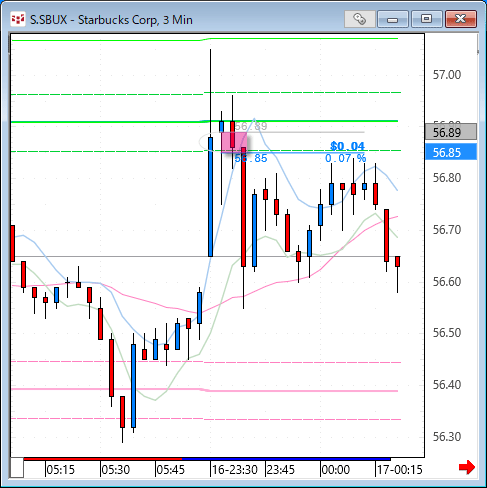Click the 57.00 price axis label
The image size is (487, 488).
447,75
